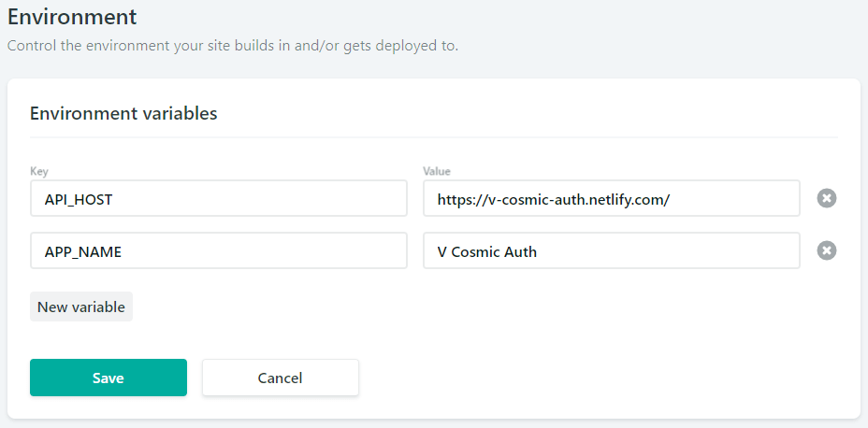Delete the APP_NAME variable using its x icon

coord(827,250)
